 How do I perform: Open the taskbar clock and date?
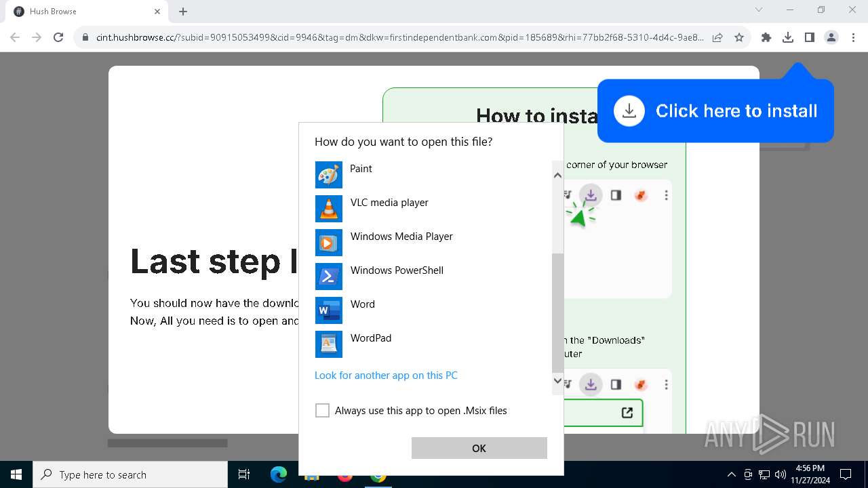tap(810, 474)
